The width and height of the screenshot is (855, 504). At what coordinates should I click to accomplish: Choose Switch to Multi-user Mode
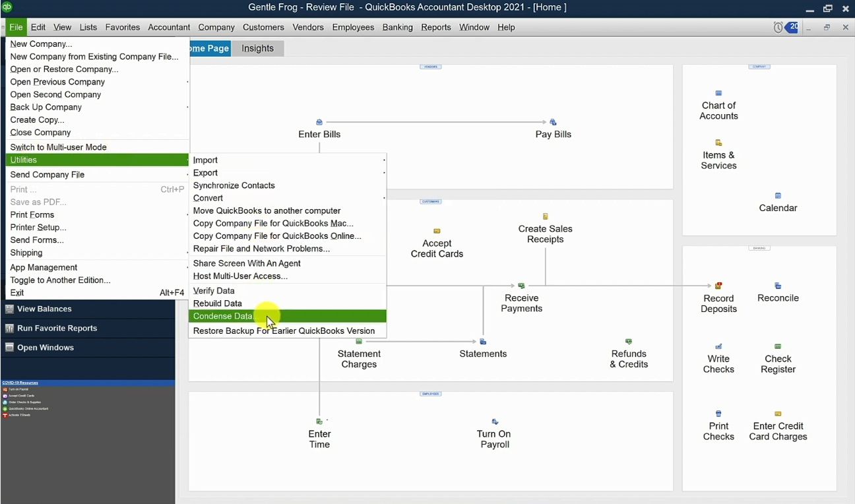point(98,147)
